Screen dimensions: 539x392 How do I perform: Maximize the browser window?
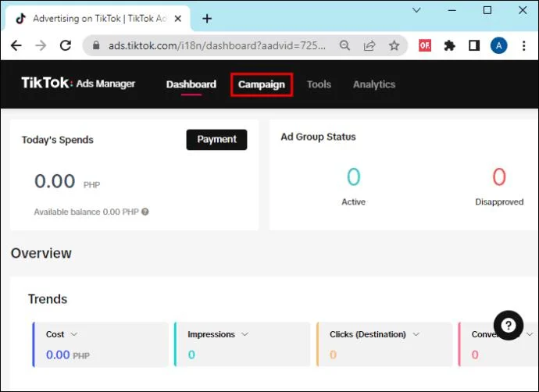(487, 10)
